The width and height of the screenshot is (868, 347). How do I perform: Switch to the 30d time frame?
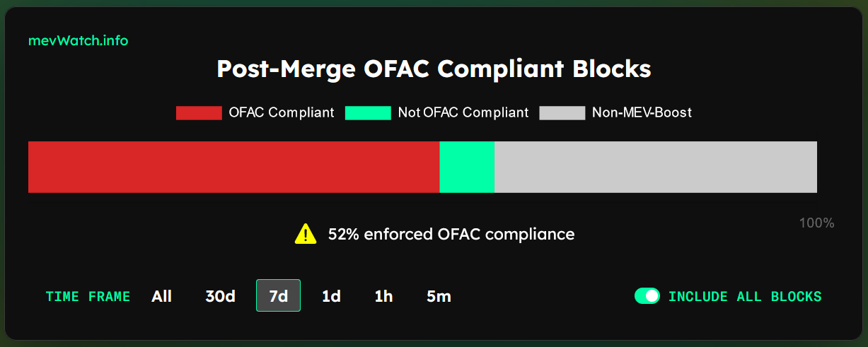pyautogui.click(x=220, y=296)
